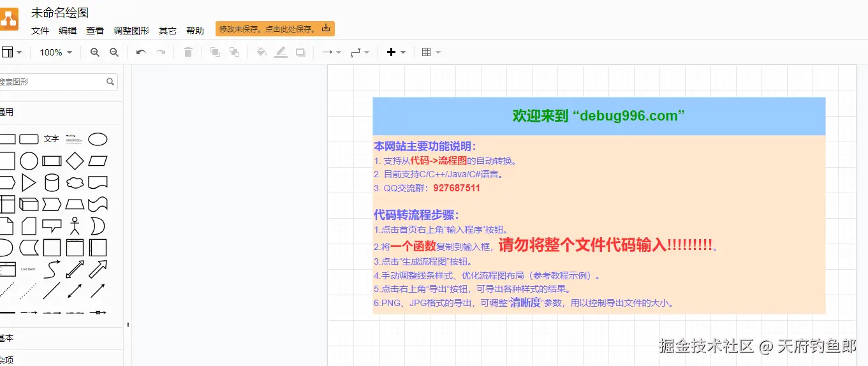Open the 查看 menu
The image size is (868, 366).
[95, 31]
